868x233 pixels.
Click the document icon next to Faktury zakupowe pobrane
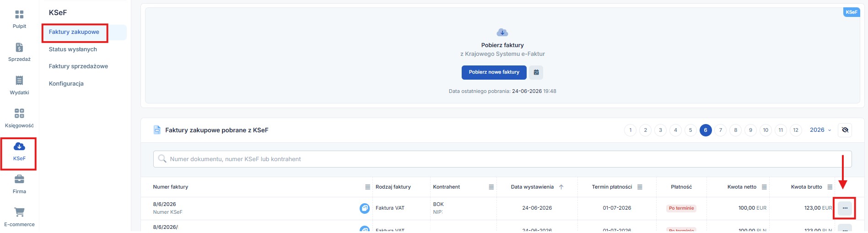[x=157, y=130]
